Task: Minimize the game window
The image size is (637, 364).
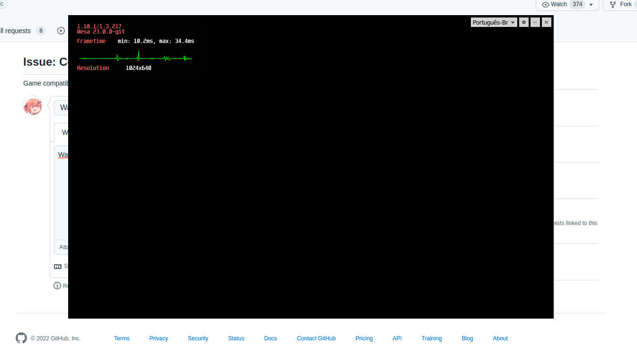Action: (x=535, y=22)
